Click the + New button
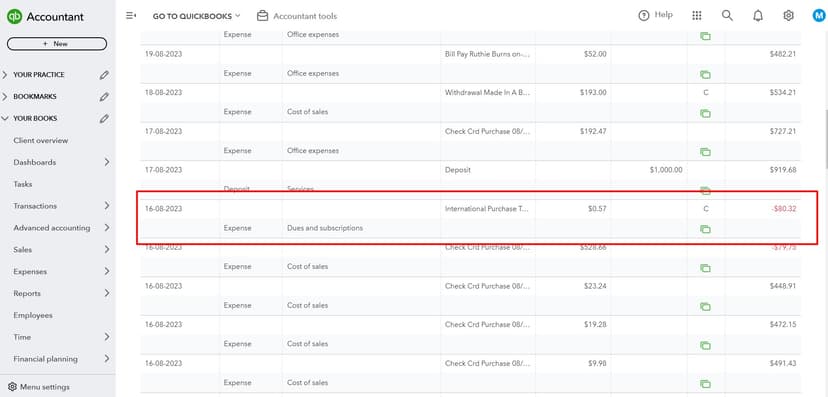This screenshot has width=828, height=397. pyautogui.click(x=57, y=44)
